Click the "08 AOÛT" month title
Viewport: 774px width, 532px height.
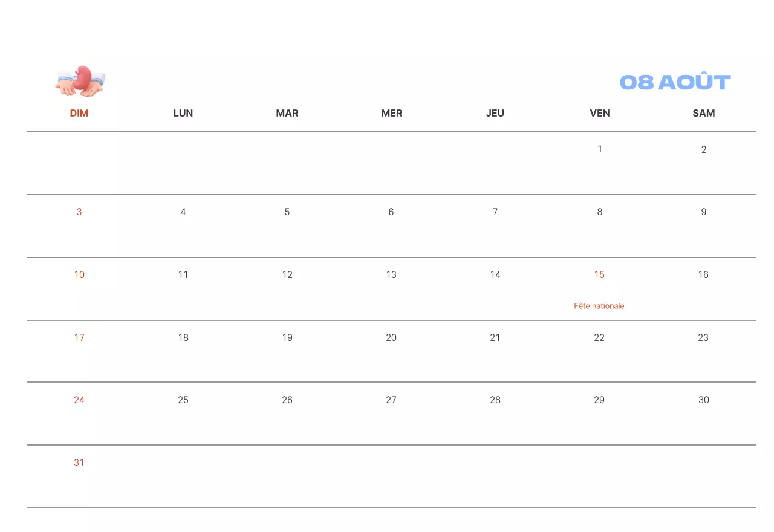click(675, 82)
